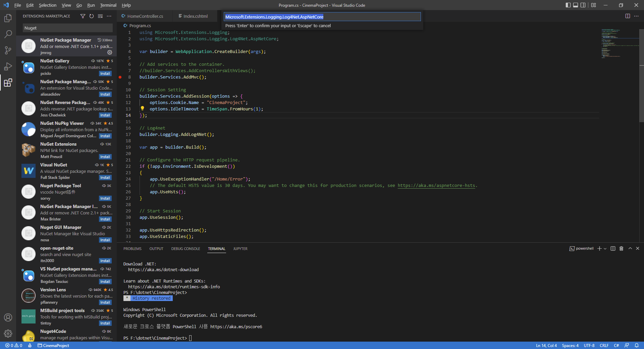Image resolution: width=644 pixels, height=349 pixels.
Task: Refresh the extensions marketplace list
Action: (x=92, y=16)
